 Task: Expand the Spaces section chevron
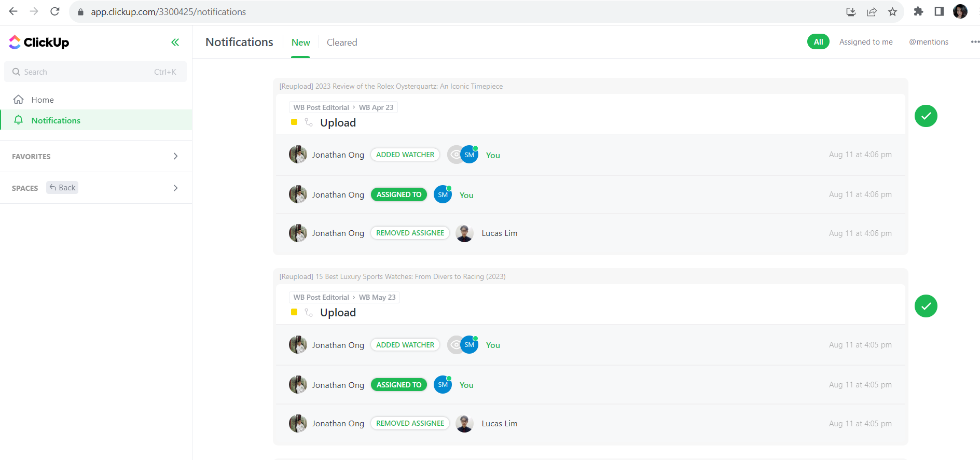pyautogui.click(x=175, y=188)
